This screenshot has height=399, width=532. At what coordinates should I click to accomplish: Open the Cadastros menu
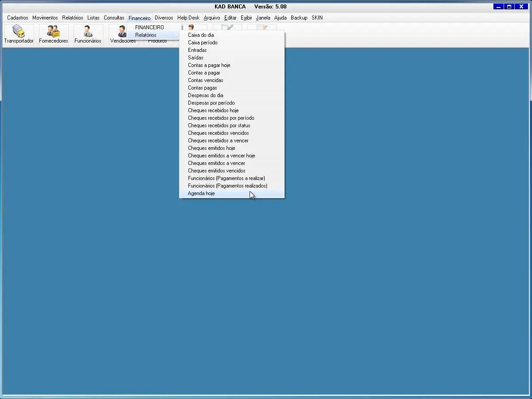coord(17,18)
